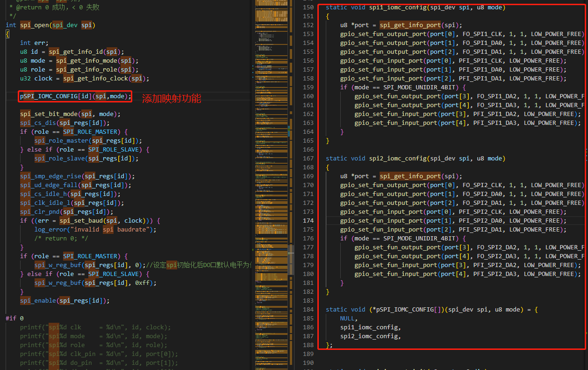This screenshot has width=588, height=370.
Task: Click the spi_enable(spi_regs[id]) line
Action: tap(65, 301)
